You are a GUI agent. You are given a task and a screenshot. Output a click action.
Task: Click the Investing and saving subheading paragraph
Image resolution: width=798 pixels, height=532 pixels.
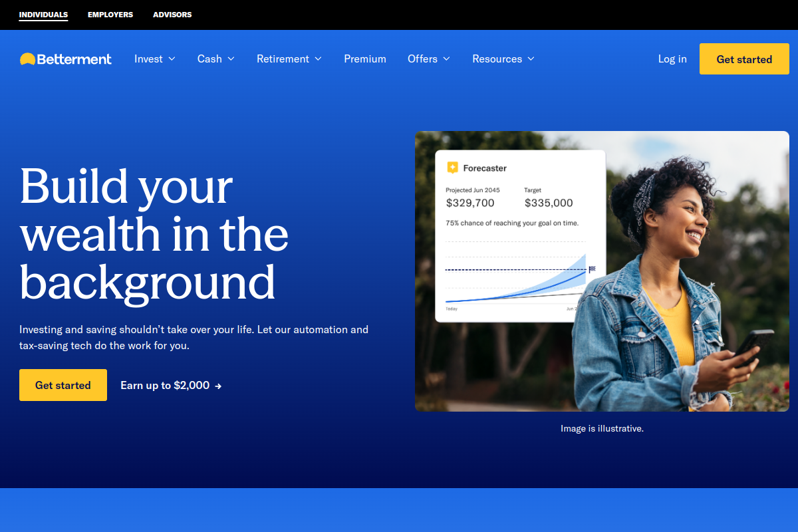pos(194,338)
